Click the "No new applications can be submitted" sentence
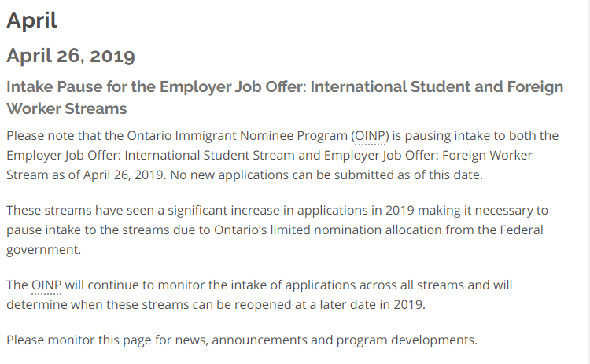 tap(272, 175)
